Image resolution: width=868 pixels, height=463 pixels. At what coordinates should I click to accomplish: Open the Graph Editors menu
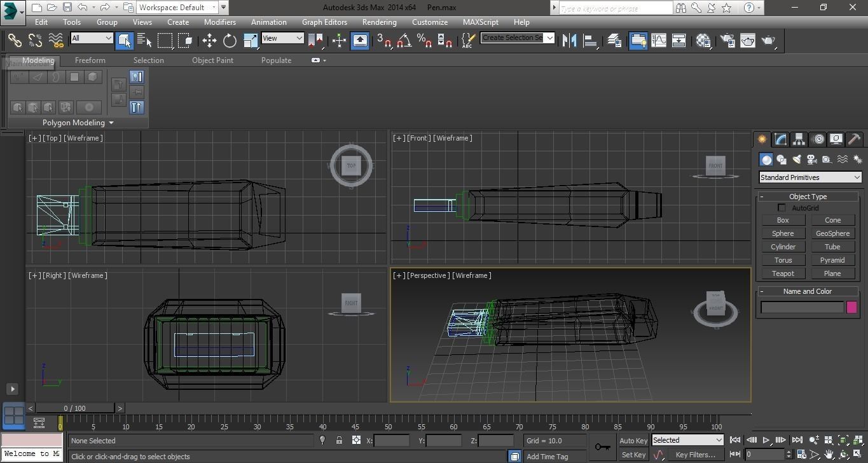[324, 22]
